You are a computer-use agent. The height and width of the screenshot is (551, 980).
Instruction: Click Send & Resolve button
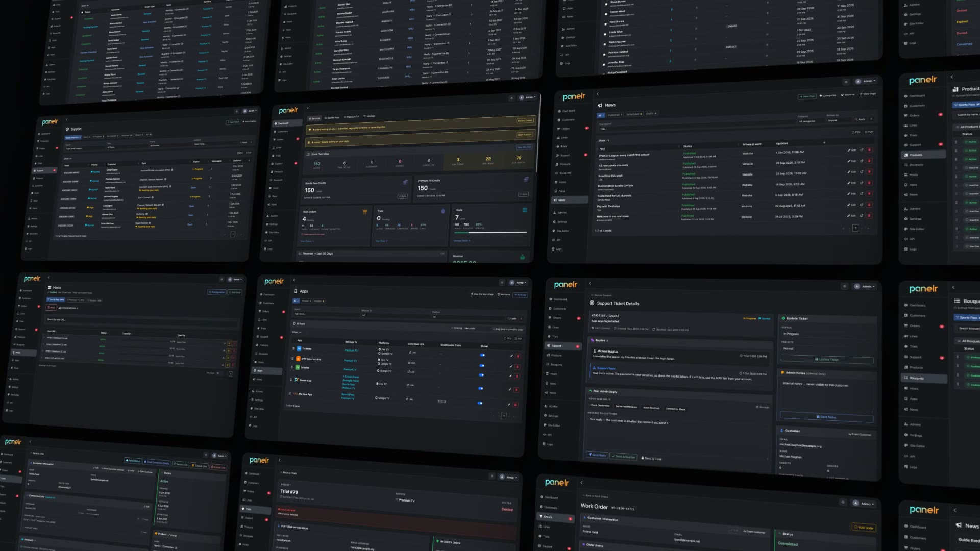tap(623, 457)
